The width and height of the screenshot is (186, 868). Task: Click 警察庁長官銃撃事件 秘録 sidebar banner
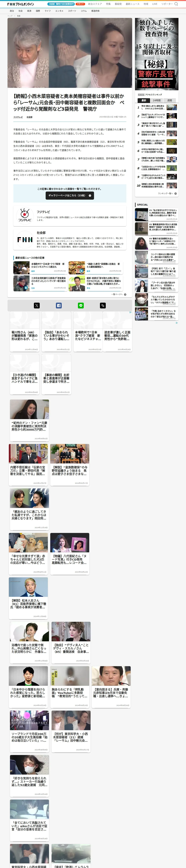(x=157, y=54)
